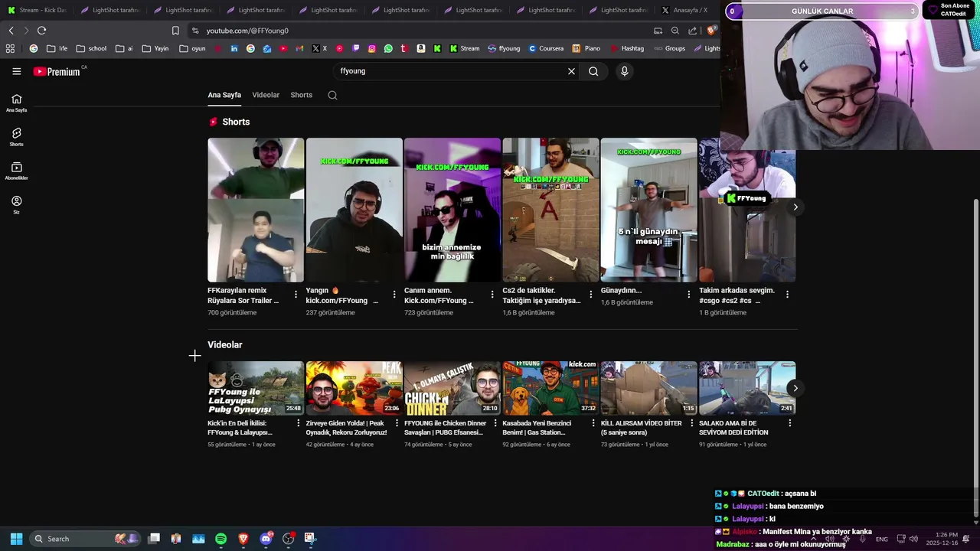
Task: Open the channel search magnifier icon
Action: pos(332,95)
